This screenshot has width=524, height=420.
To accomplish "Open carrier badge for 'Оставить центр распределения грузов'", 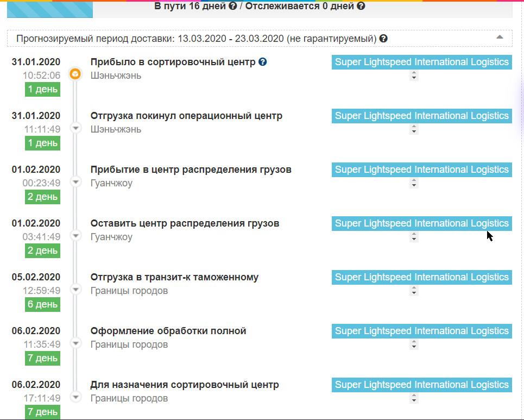I will click(422, 224).
